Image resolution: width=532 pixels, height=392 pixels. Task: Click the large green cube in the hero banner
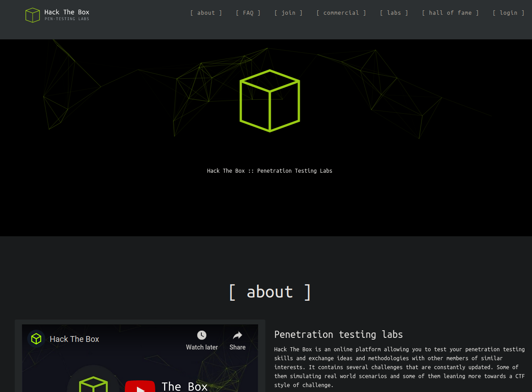[x=269, y=101]
